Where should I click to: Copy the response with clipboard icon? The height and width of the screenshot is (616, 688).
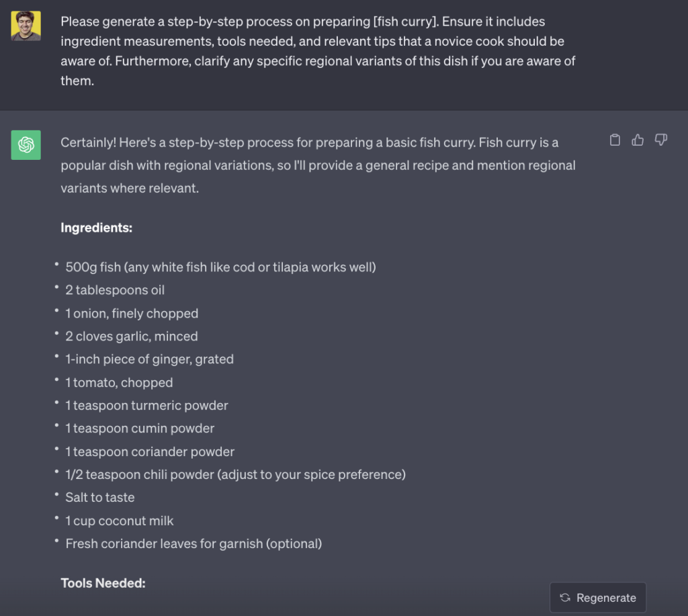pyautogui.click(x=615, y=140)
